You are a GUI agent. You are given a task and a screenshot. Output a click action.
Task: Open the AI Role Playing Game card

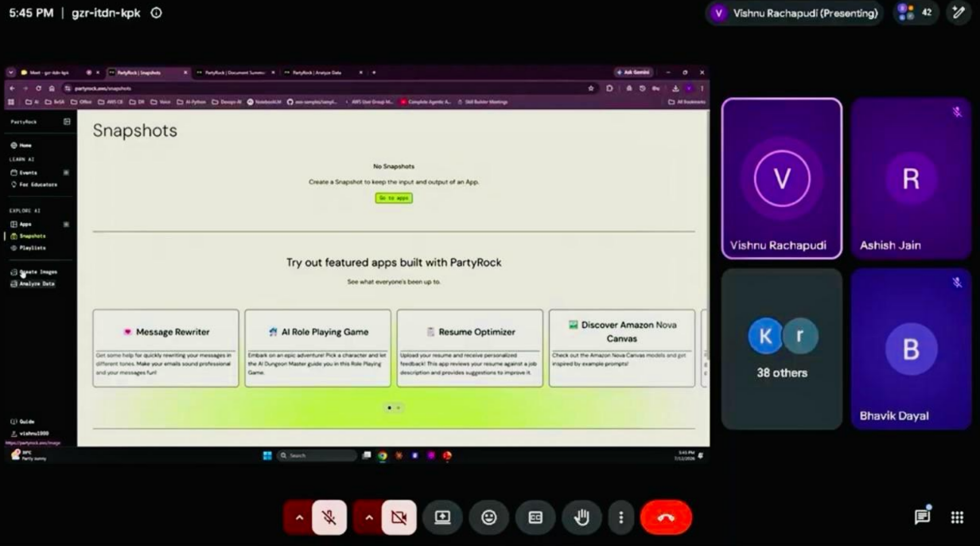coord(317,348)
